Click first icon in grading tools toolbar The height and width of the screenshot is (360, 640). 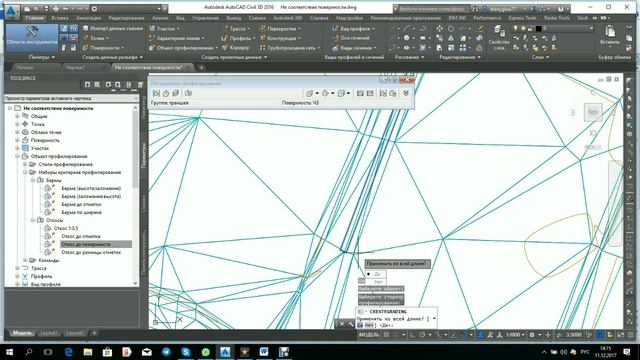156,93
